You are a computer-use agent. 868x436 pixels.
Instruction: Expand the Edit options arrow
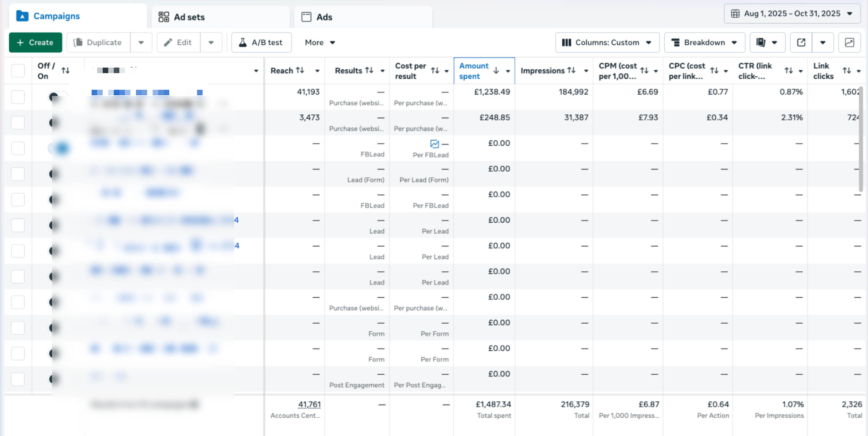211,42
